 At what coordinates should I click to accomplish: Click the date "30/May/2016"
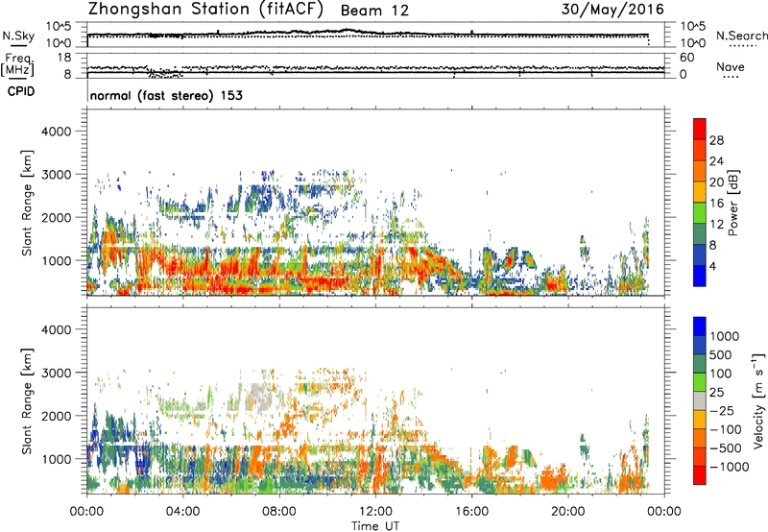612,9
